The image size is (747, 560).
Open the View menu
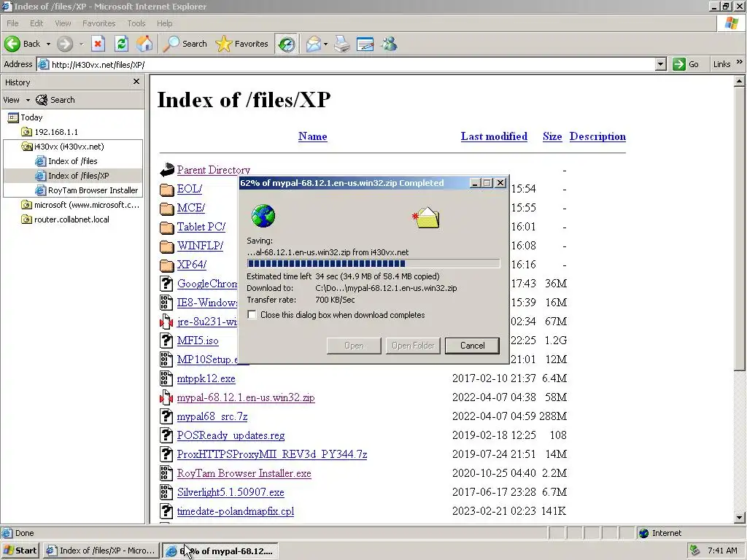pyautogui.click(x=63, y=23)
